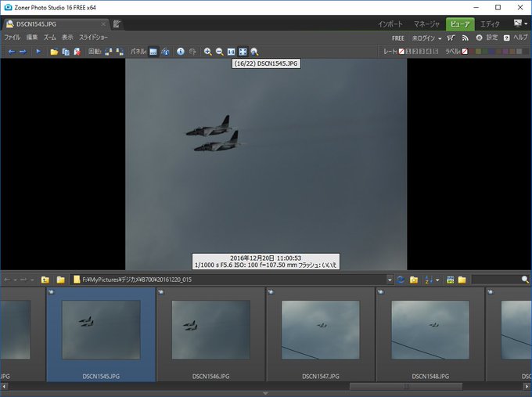Viewport: 532px width, 397px height.
Task: Refresh the folder contents
Action: coord(401,280)
